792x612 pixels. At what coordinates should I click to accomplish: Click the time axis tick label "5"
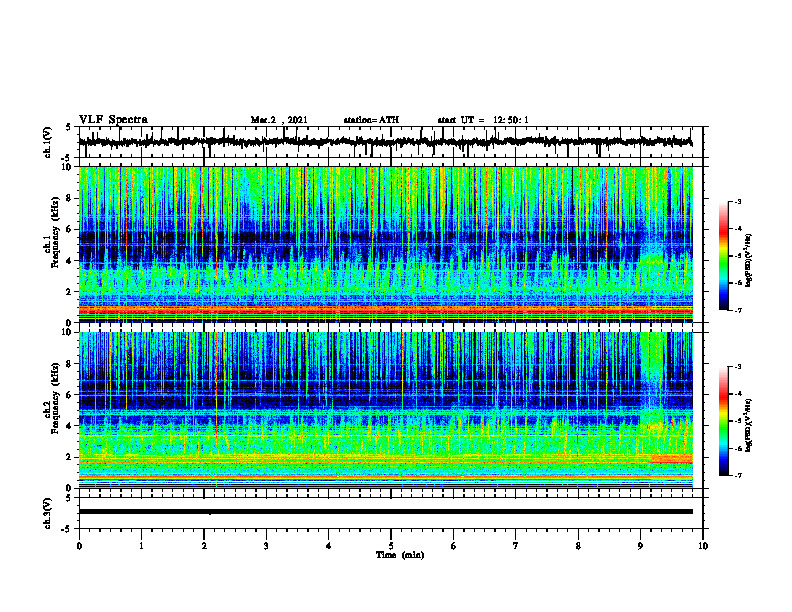(x=391, y=546)
